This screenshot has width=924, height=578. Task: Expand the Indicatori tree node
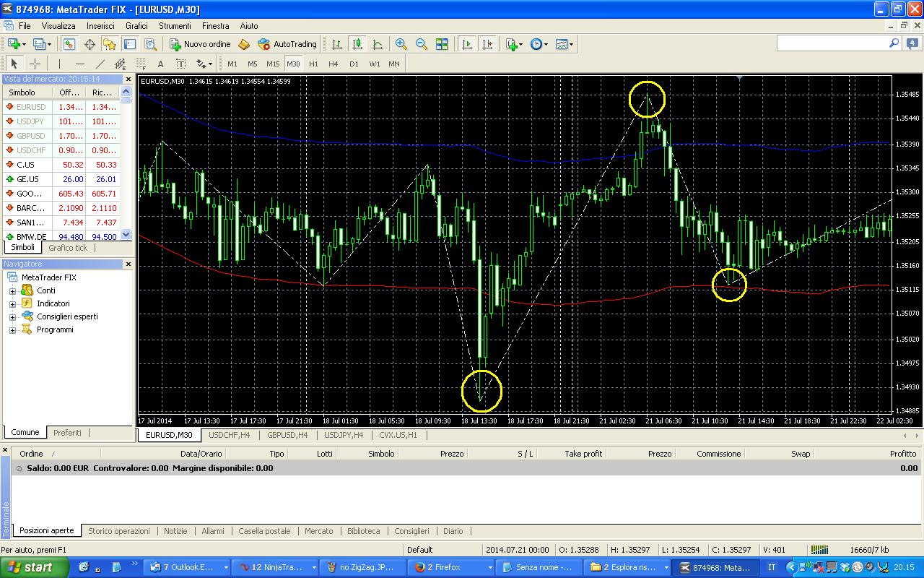[x=12, y=303]
